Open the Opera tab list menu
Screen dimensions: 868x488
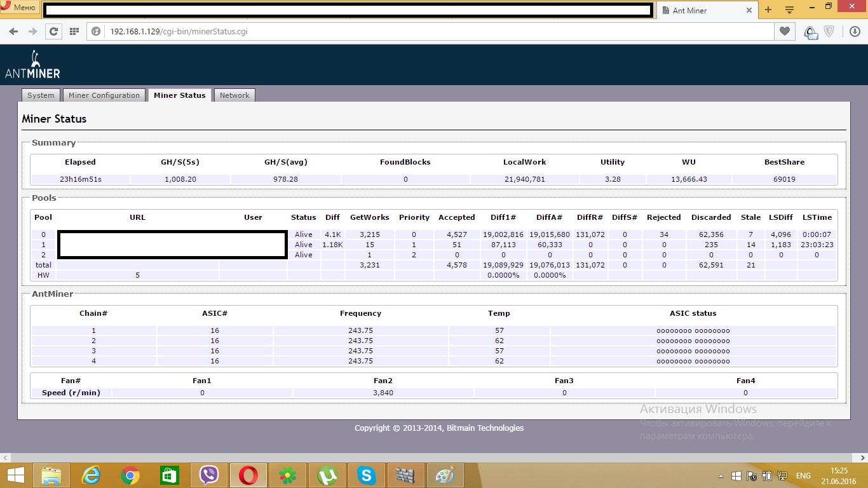click(789, 10)
